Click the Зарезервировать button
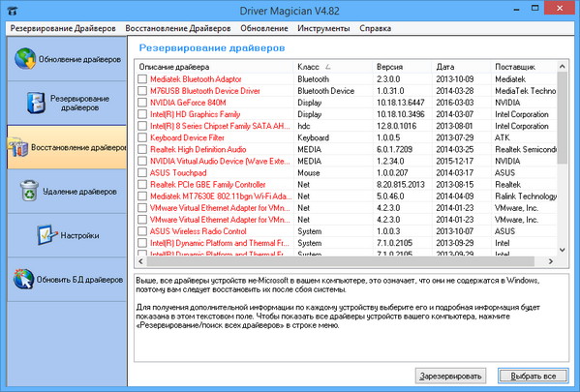Viewport: 580px width, 392px height. pos(450,377)
